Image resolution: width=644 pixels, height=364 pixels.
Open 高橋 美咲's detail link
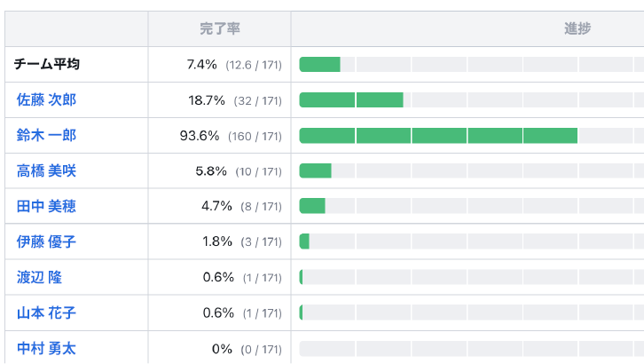[x=46, y=171]
